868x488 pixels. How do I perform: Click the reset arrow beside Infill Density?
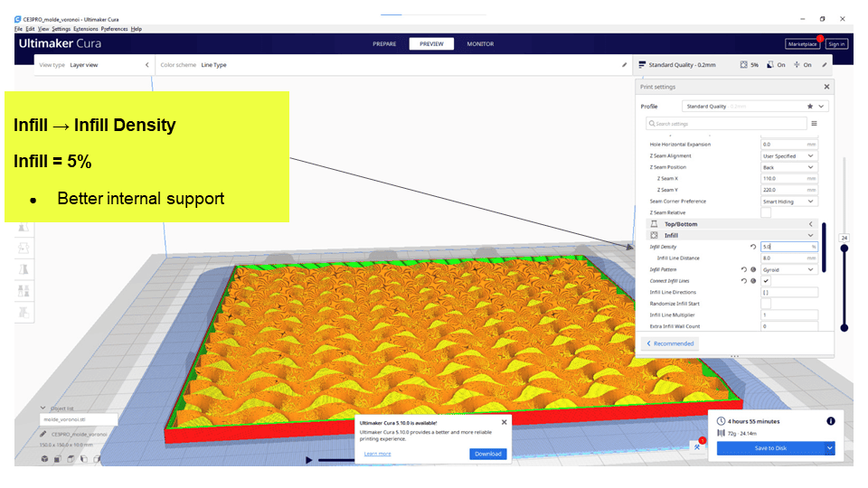pos(753,247)
